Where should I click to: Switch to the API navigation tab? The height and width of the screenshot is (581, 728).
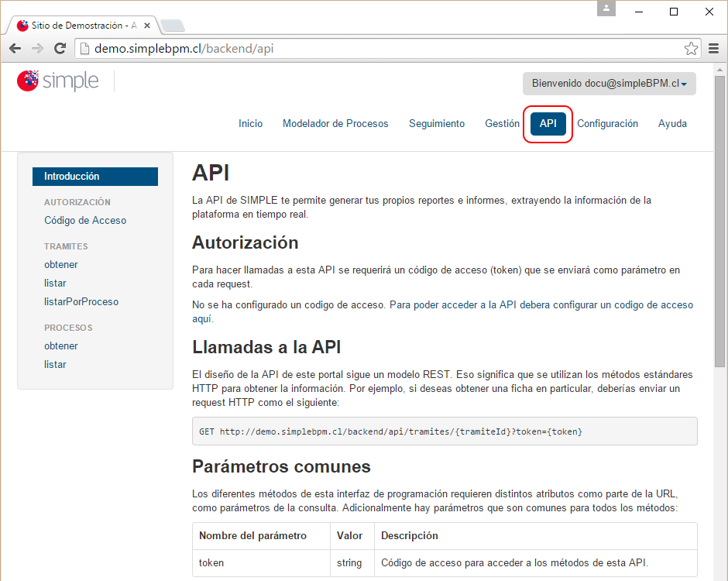548,123
